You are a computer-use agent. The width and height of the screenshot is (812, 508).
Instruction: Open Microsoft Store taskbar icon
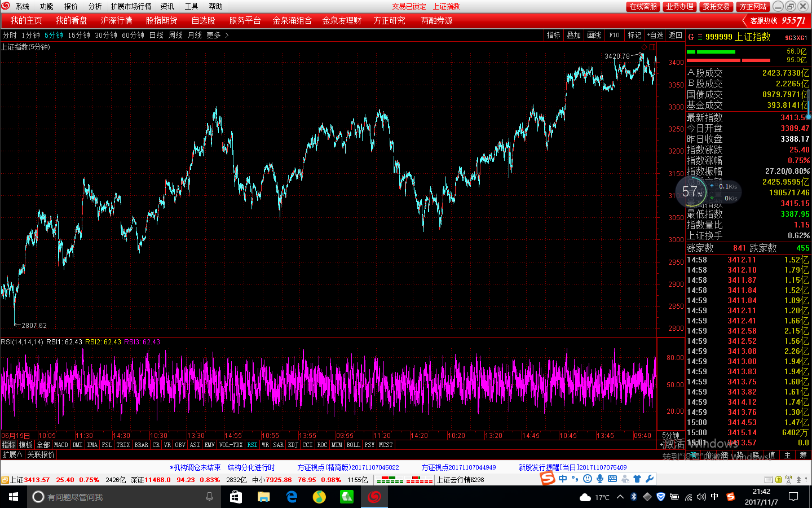pyautogui.click(x=236, y=497)
